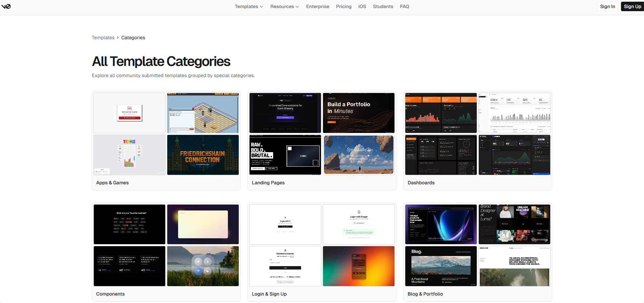Image resolution: width=644 pixels, height=303 pixels.
Task: Expand the Templates dropdown menu
Action: click(x=249, y=6)
